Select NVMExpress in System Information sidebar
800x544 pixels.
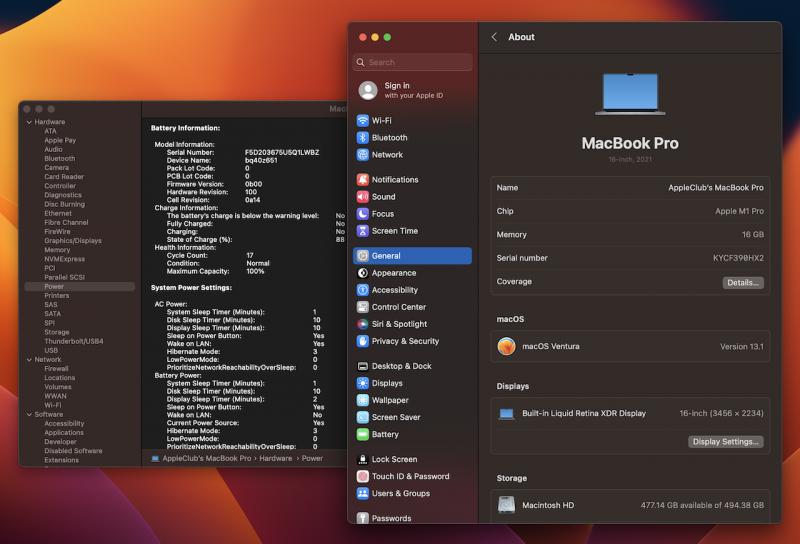tap(64, 259)
